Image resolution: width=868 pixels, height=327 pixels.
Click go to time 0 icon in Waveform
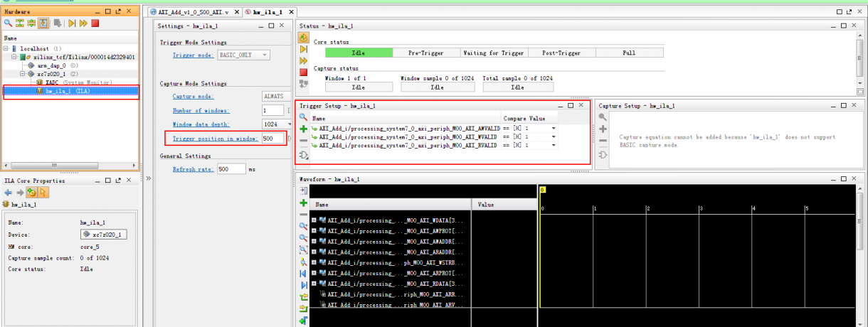click(x=303, y=274)
